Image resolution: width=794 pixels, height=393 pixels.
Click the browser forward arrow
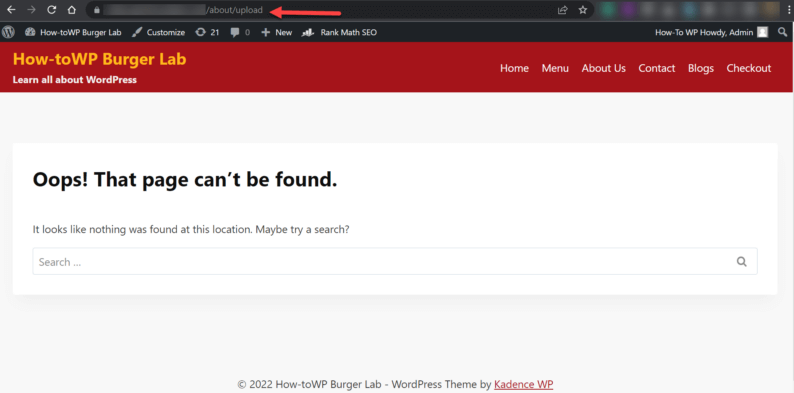31,10
